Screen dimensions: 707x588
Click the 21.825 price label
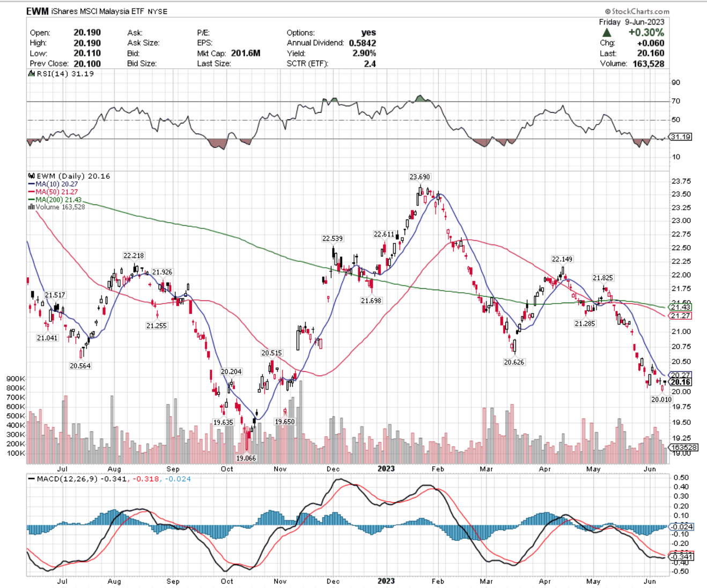[603, 278]
